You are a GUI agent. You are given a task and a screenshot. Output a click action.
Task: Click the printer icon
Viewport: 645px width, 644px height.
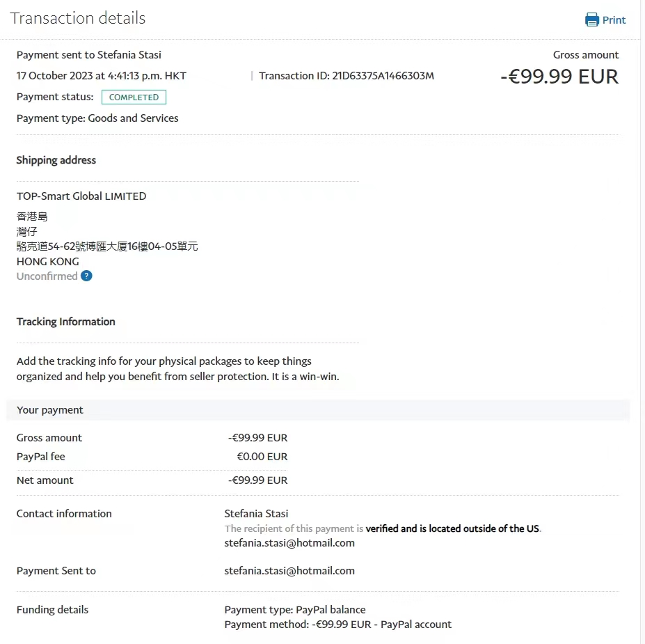tap(592, 19)
